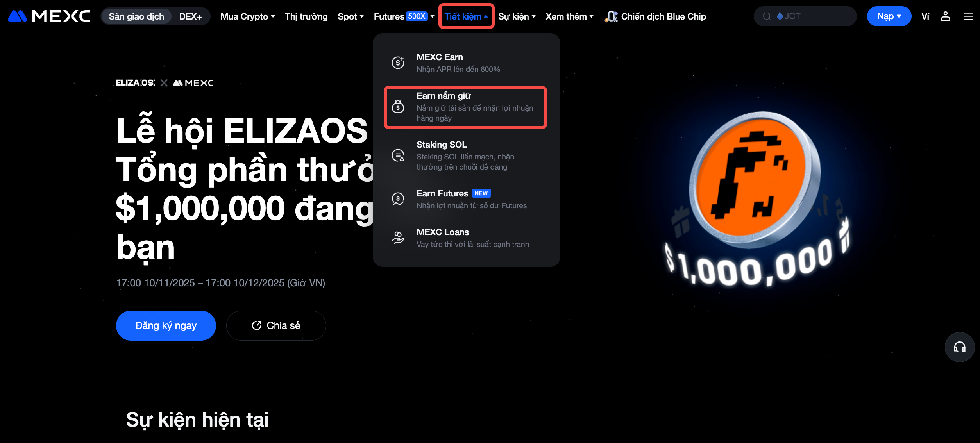Viewport: 980px width, 443px height.
Task: Click the Staking SOL icon
Action: [398, 155]
